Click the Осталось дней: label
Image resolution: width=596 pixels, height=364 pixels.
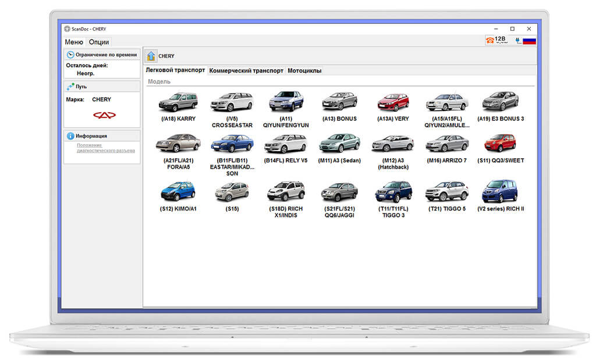click(87, 65)
